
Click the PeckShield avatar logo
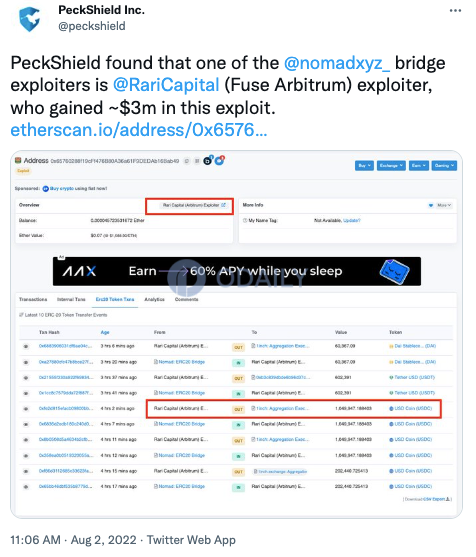click(29, 19)
